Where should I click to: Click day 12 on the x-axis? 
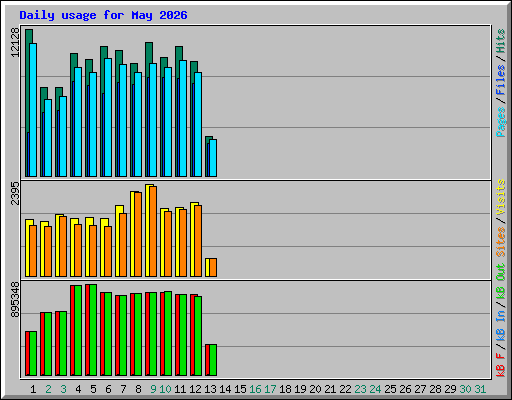[195, 389]
